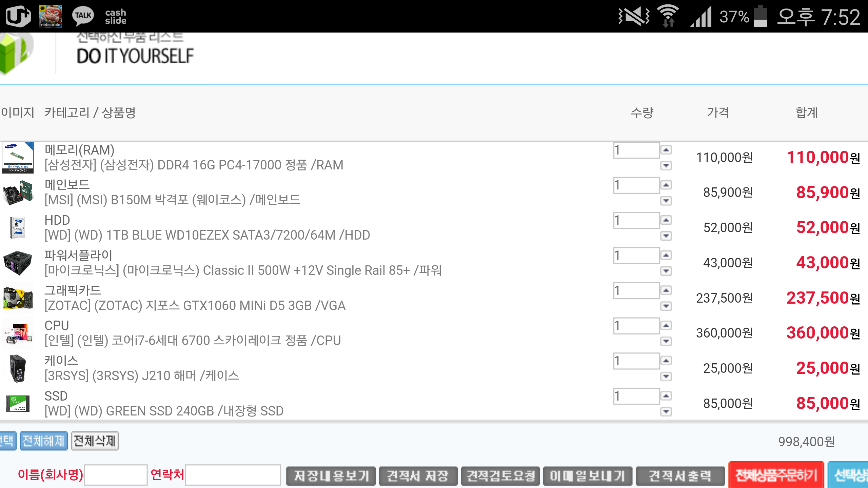Open Samsung DDR4 RAM product thumbnail
Image resolution: width=868 pixels, height=488 pixels.
pyautogui.click(x=18, y=158)
